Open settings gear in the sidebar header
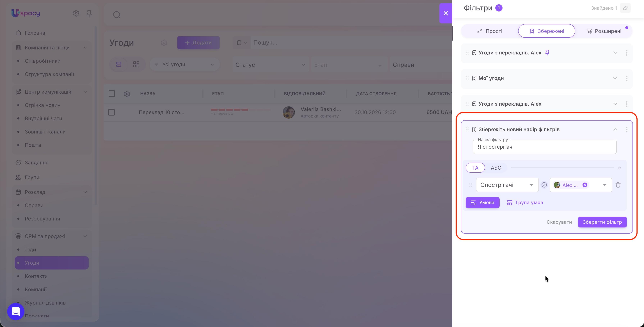644x327 pixels. point(76,13)
